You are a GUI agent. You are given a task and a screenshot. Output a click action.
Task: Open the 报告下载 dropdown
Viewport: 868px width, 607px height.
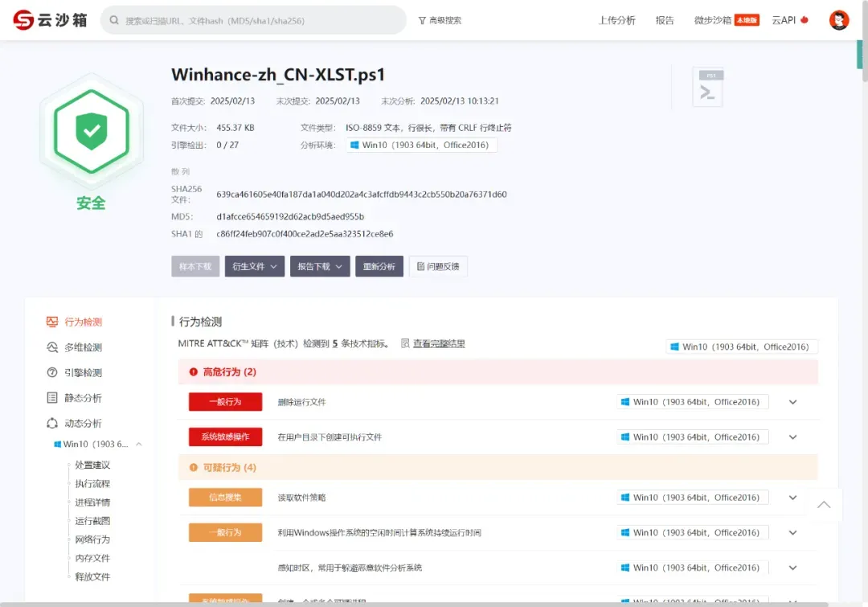click(320, 266)
